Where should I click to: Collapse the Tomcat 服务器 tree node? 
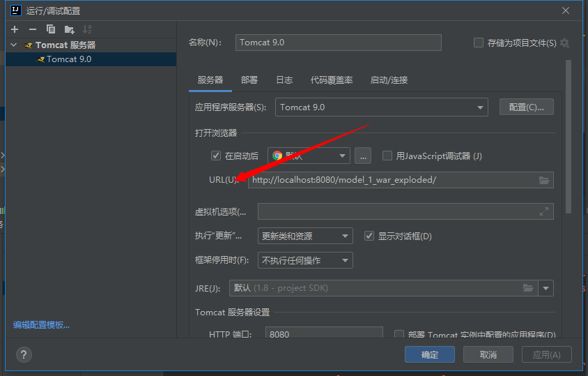14,45
